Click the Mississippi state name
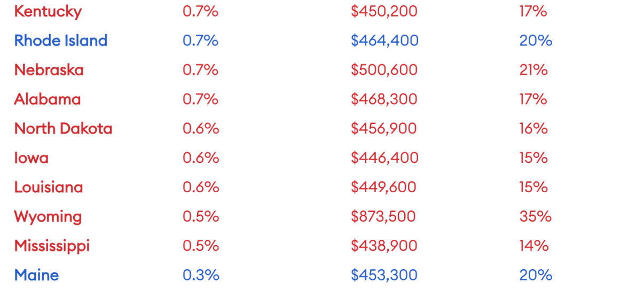 pyautogui.click(x=52, y=246)
